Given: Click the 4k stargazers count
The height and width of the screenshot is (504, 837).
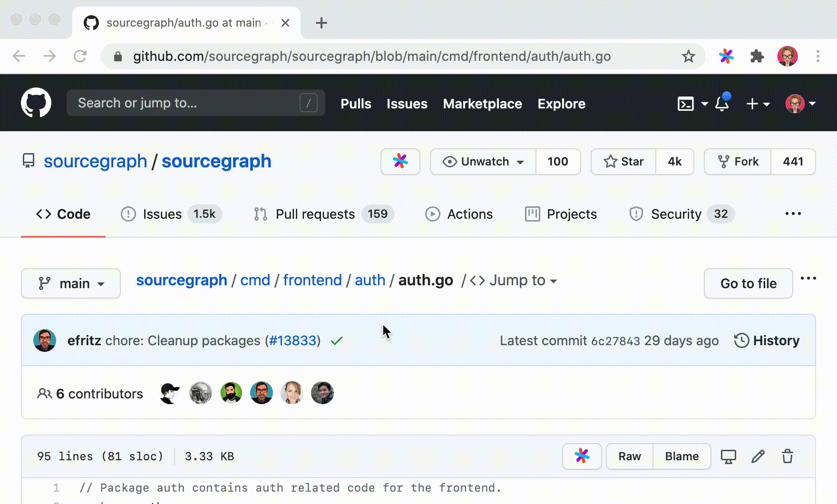Looking at the screenshot, I should click(674, 162).
